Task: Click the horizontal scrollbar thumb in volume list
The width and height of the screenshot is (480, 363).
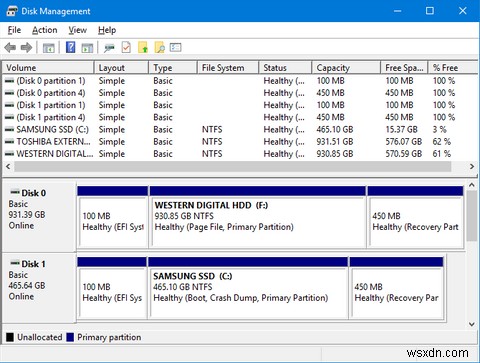Action: point(233,166)
